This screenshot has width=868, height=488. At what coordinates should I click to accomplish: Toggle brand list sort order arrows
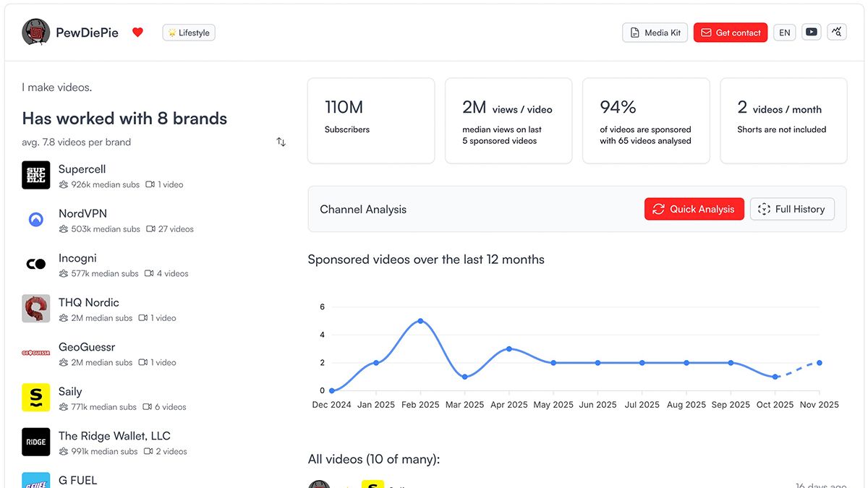click(x=281, y=142)
